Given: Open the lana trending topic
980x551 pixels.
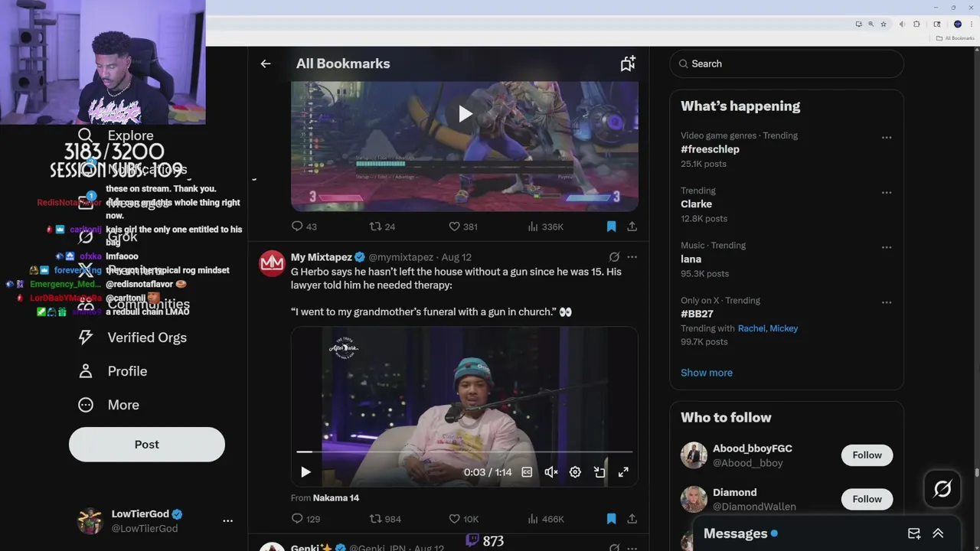Looking at the screenshot, I should click(x=691, y=259).
